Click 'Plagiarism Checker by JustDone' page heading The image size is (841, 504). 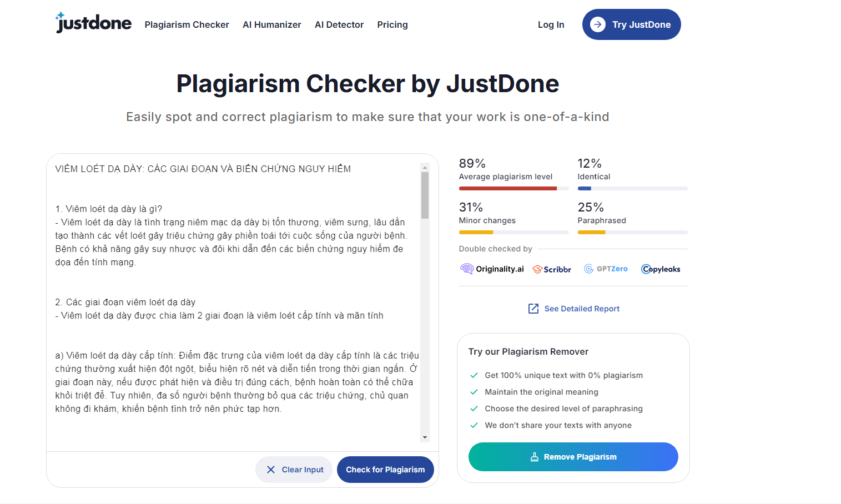point(367,84)
